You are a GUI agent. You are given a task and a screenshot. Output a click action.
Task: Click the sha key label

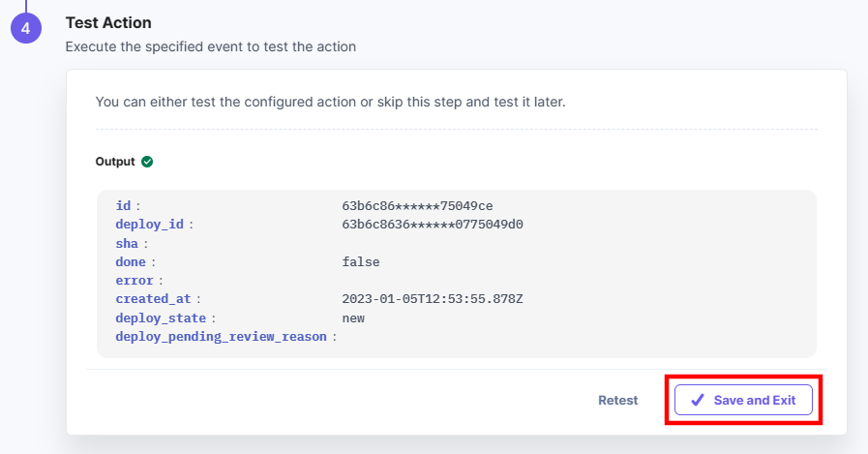(x=127, y=244)
